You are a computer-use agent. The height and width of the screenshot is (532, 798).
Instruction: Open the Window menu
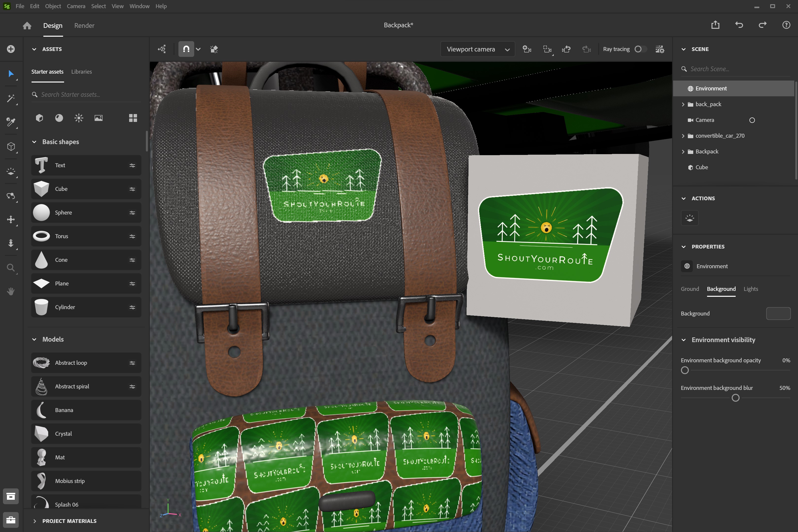point(139,6)
